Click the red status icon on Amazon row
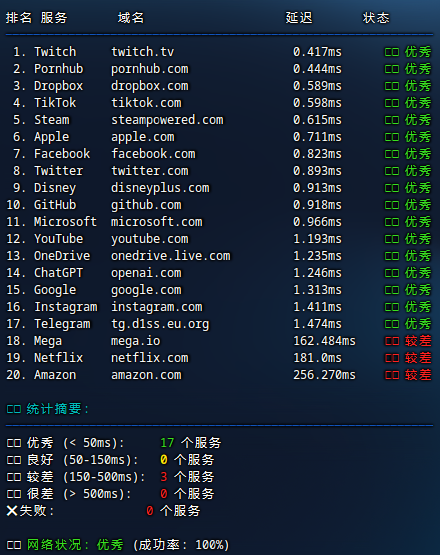The image size is (440, 555). (392, 375)
